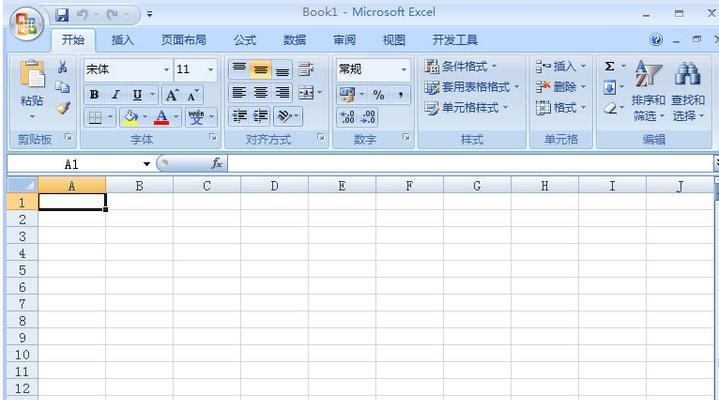Switch to the 视图 (View) tab
The width and height of the screenshot is (719, 400).
394,40
